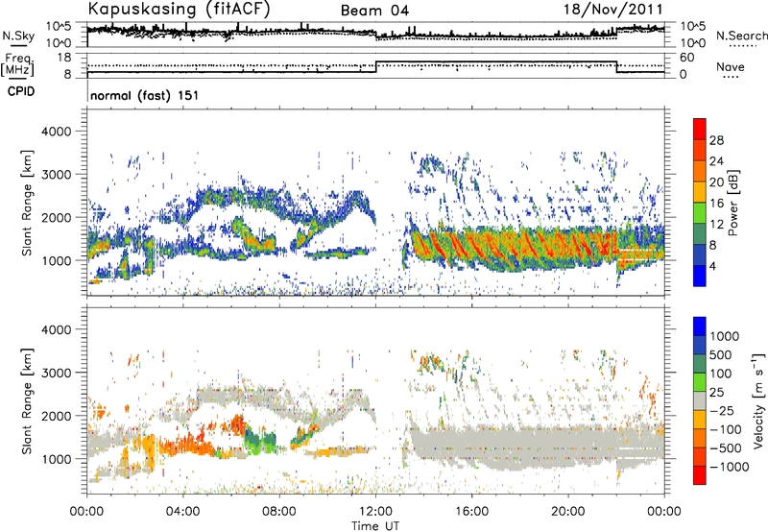Click the title text "Kapuskasing (fitACF)"
Screen dimensions: 768x532
[x=179, y=9]
